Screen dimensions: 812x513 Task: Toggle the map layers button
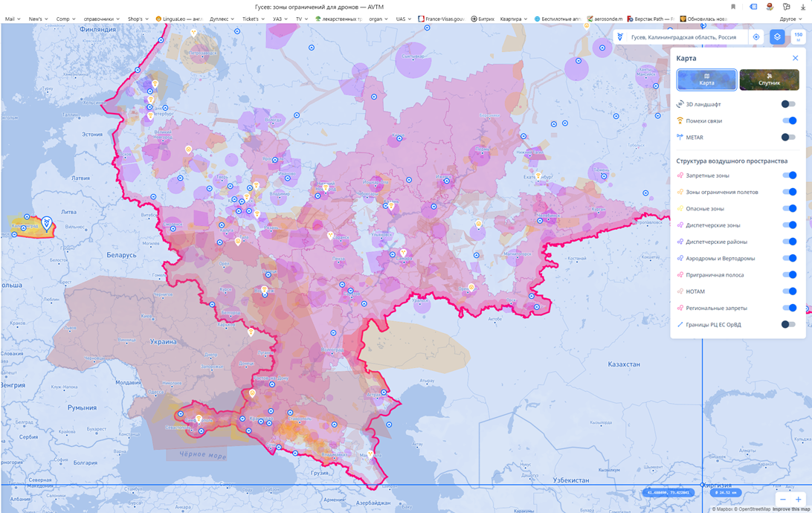tap(777, 37)
